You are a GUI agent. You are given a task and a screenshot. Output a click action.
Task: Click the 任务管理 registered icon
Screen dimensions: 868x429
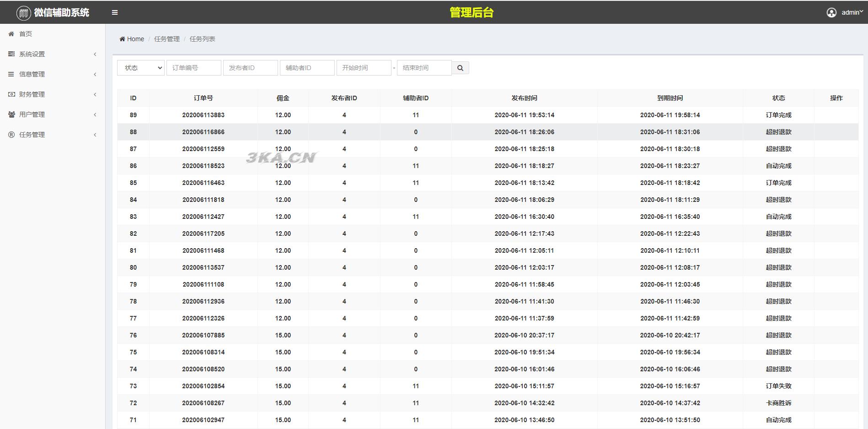click(11, 135)
